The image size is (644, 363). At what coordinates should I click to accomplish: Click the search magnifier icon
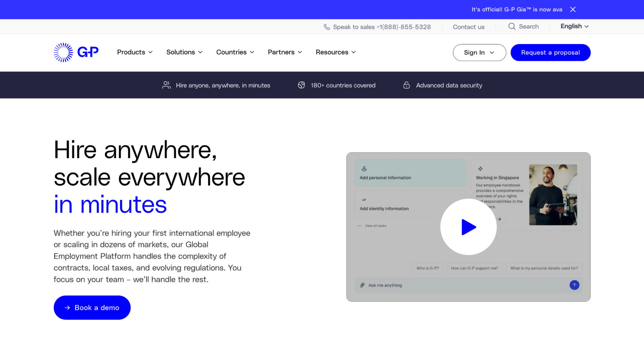tap(512, 26)
